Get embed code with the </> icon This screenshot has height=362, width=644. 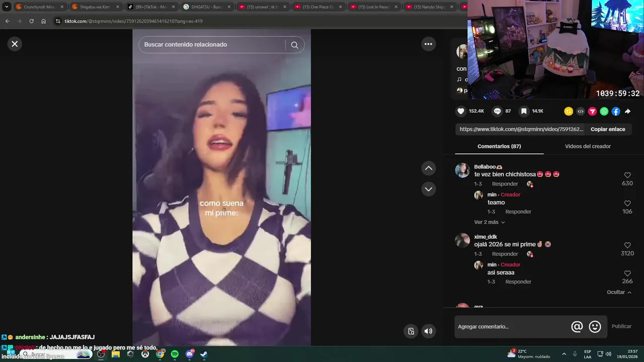point(581,111)
